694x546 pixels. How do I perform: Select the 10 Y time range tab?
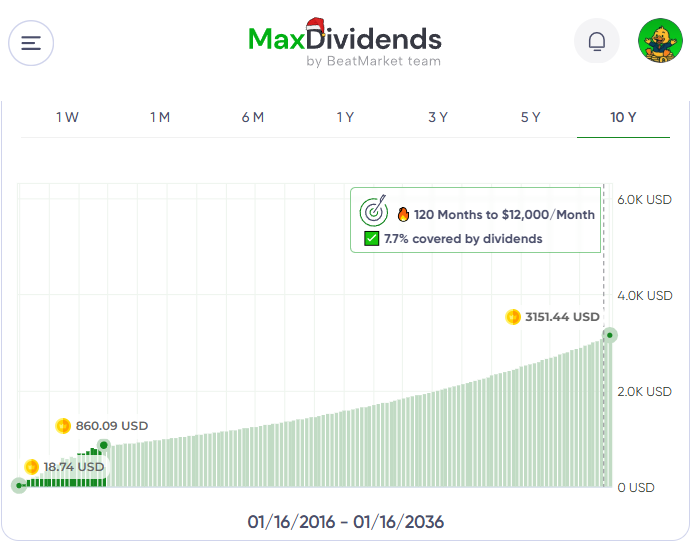click(x=623, y=117)
